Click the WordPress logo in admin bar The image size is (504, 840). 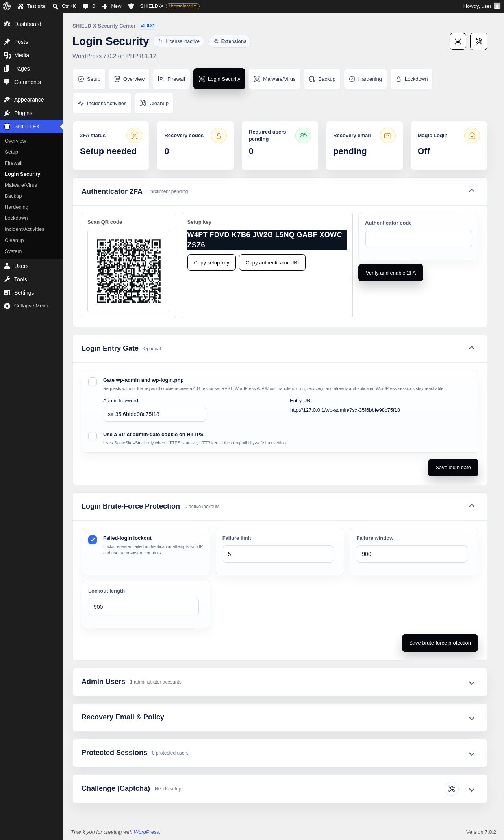tap(7, 6)
